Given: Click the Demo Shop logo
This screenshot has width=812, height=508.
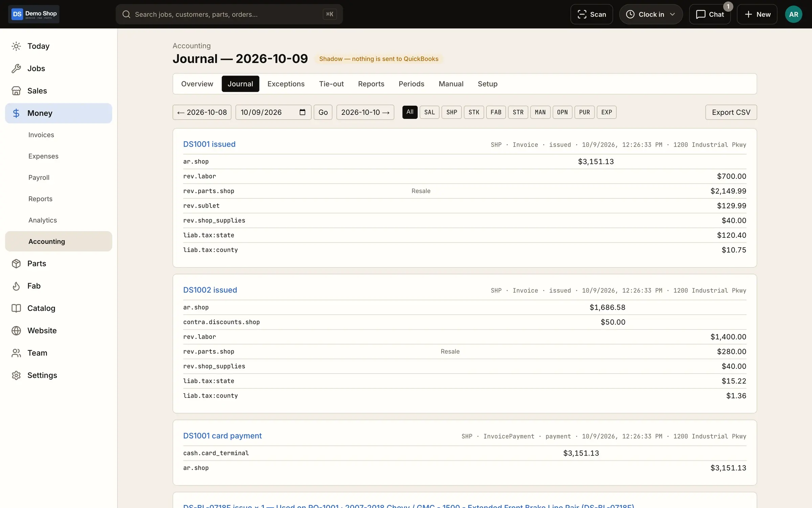Looking at the screenshot, I should click(34, 14).
